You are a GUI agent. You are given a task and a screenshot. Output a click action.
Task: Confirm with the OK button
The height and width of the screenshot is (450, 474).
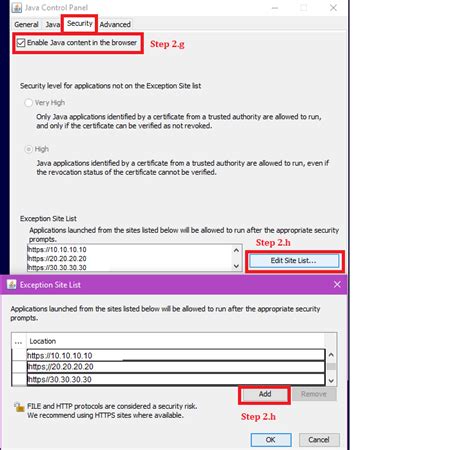tap(271, 440)
